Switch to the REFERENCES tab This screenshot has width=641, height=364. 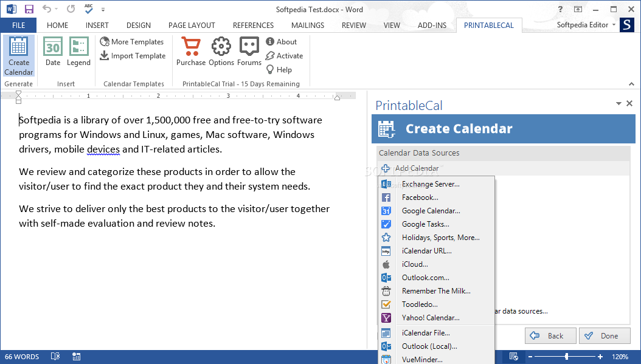pyautogui.click(x=253, y=25)
